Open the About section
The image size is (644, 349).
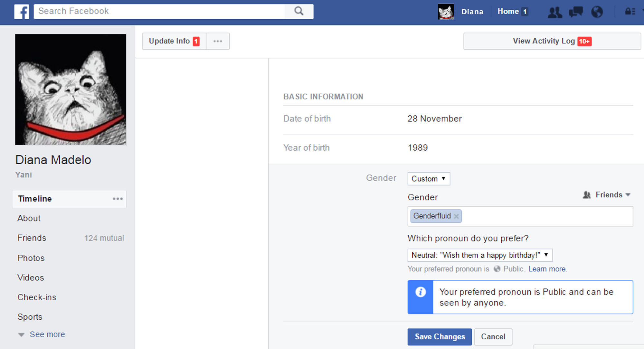pos(29,218)
